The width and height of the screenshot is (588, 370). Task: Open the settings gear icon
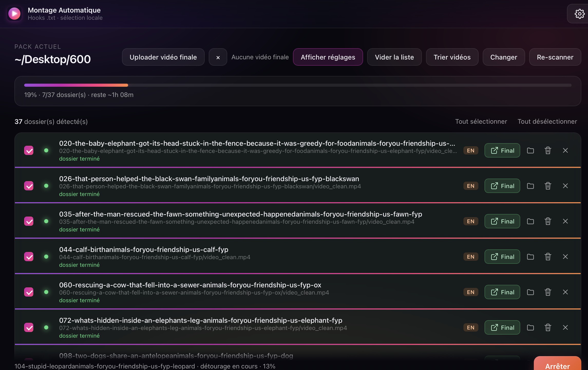579,14
